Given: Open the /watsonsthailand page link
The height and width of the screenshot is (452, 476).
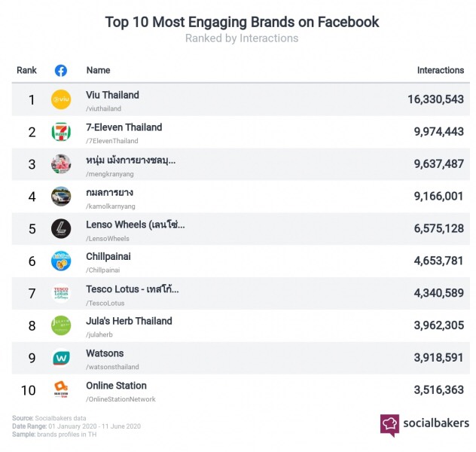Looking at the screenshot, I should 112,367.
